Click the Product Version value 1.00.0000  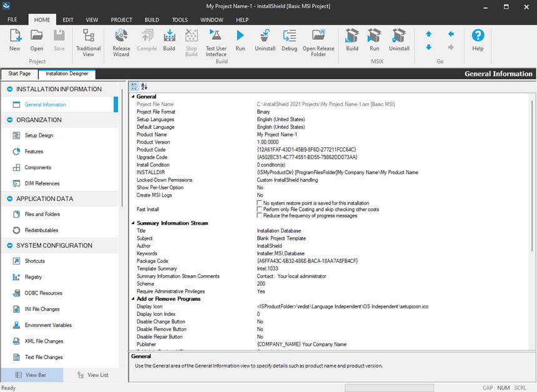pyautogui.click(x=268, y=142)
